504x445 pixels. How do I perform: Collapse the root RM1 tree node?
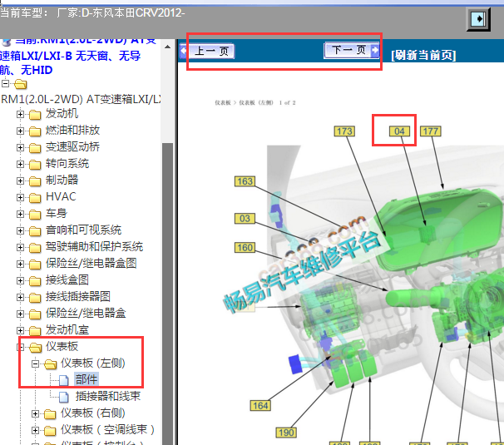[5, 84]
